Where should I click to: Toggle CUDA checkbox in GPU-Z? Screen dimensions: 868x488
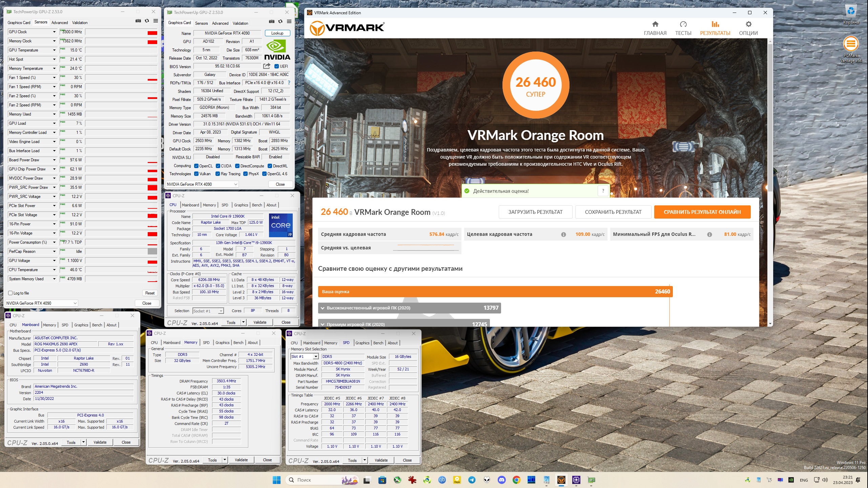coord(218,166)
